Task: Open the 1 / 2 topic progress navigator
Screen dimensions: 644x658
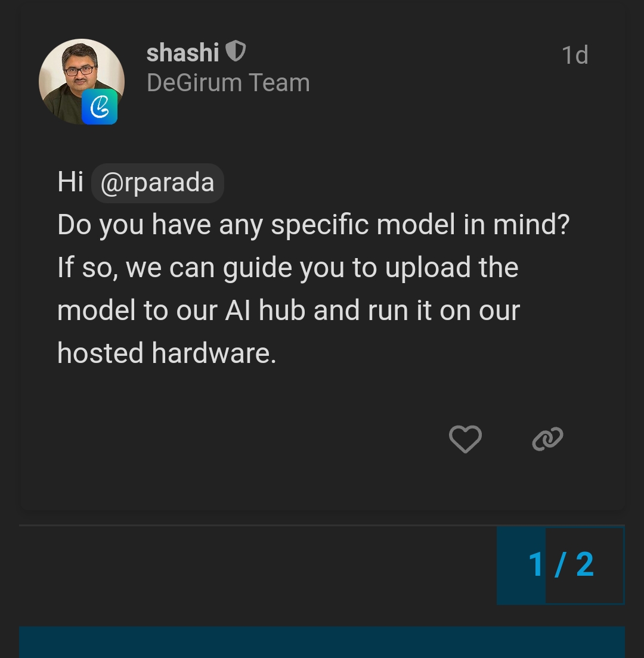Action: 561,564
